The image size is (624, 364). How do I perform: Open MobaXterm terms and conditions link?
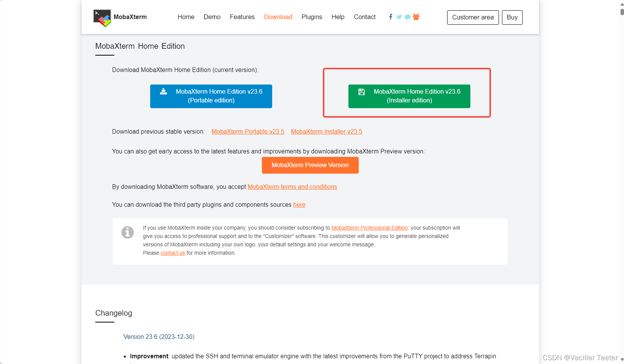point(292,187)
